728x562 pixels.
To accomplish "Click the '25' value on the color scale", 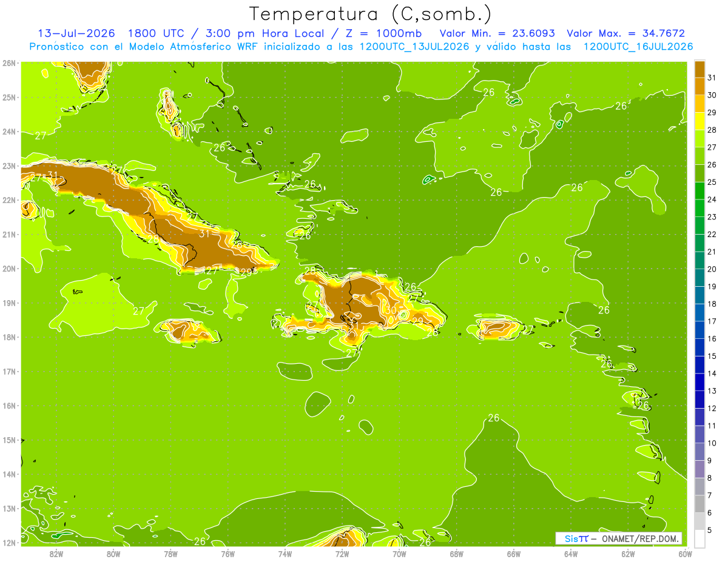I will pyautogui.click(x=712, y=182).
